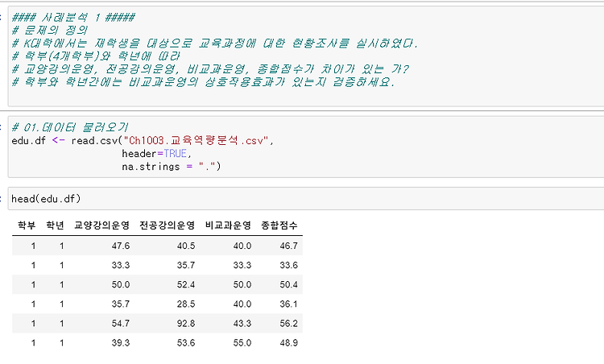Click the "# 01.데이터 불러오기" comment

point(70,127)
